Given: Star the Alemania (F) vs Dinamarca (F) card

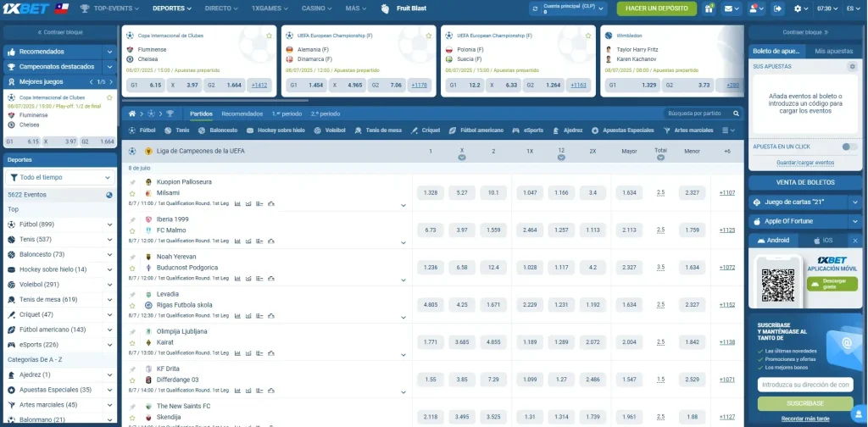Looking at the screenshot, I should coord(428,36).
